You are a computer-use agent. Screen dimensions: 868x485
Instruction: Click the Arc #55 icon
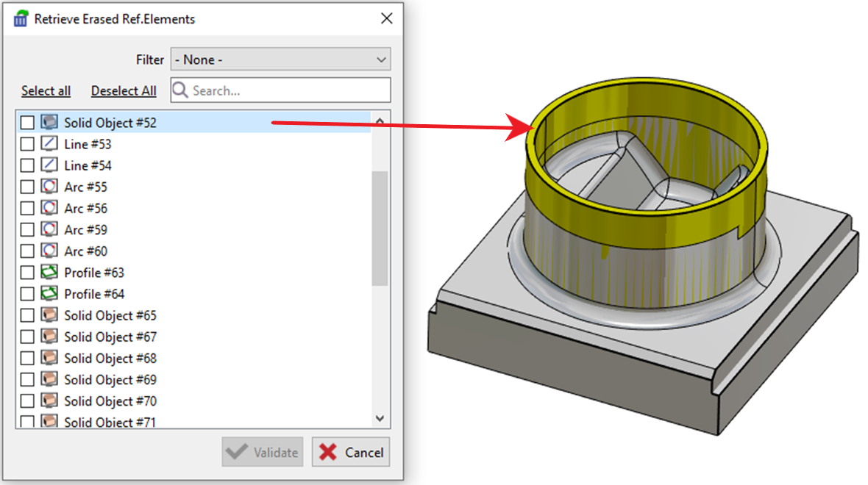click(49, 187)
